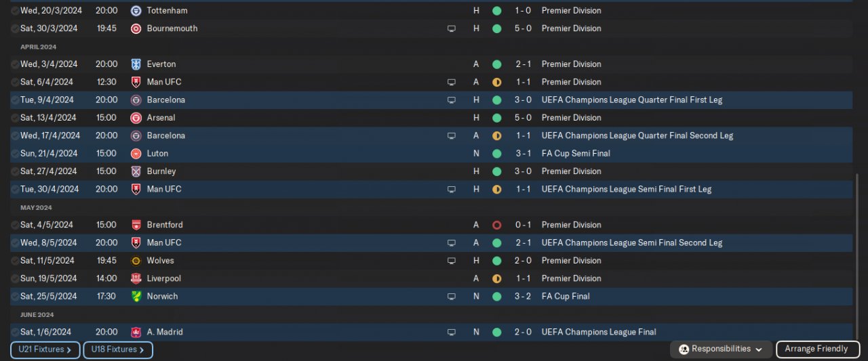Toggle the checkmark beside Sat, 13/4/2024 Arsenal fixture

[15, 118]
